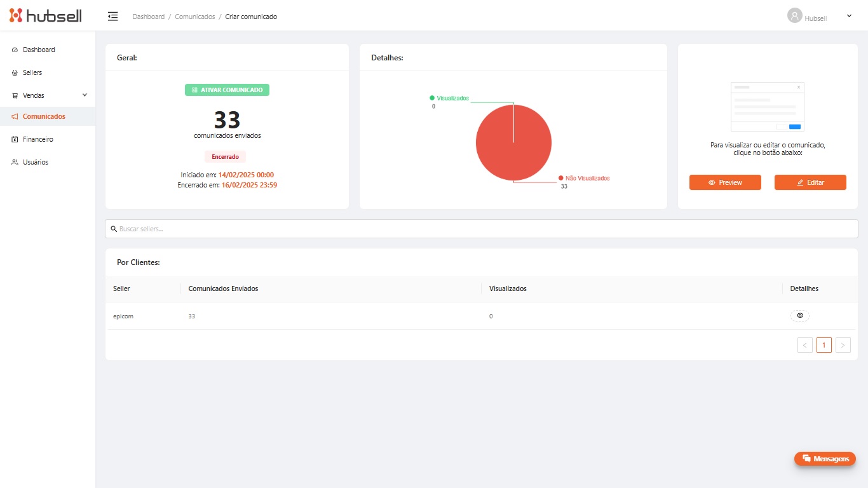Open the Hubsell account dropdown arrow

tap(849, 16)
